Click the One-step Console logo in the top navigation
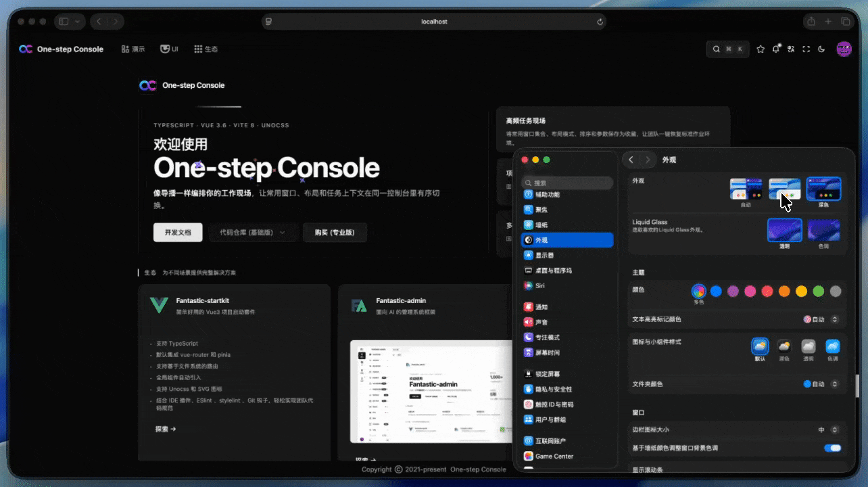 [62, 49]
